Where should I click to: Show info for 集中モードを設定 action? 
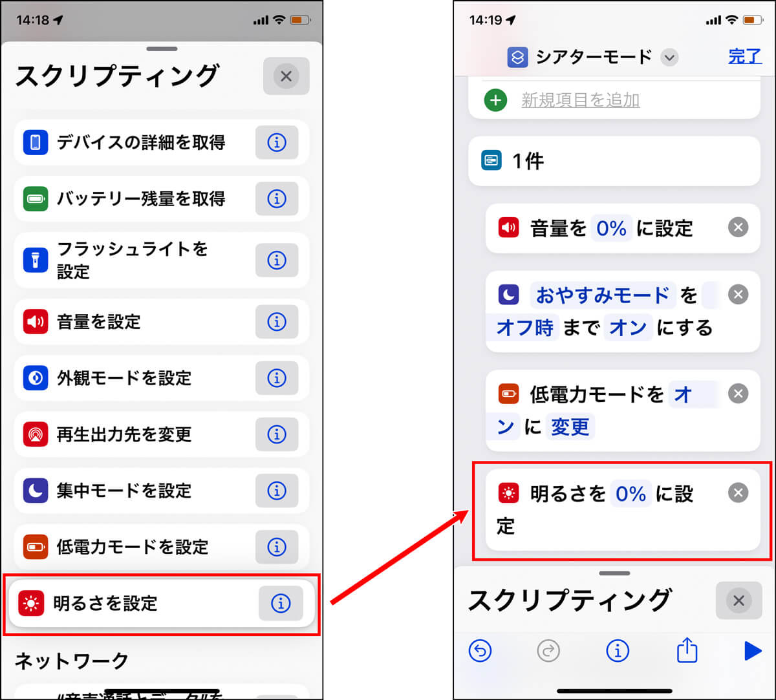(x=277, y=491)
